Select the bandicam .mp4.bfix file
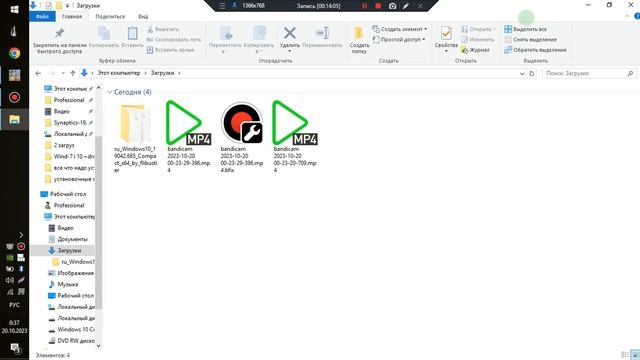Screen dimensions: 640x360 point(242,136)
